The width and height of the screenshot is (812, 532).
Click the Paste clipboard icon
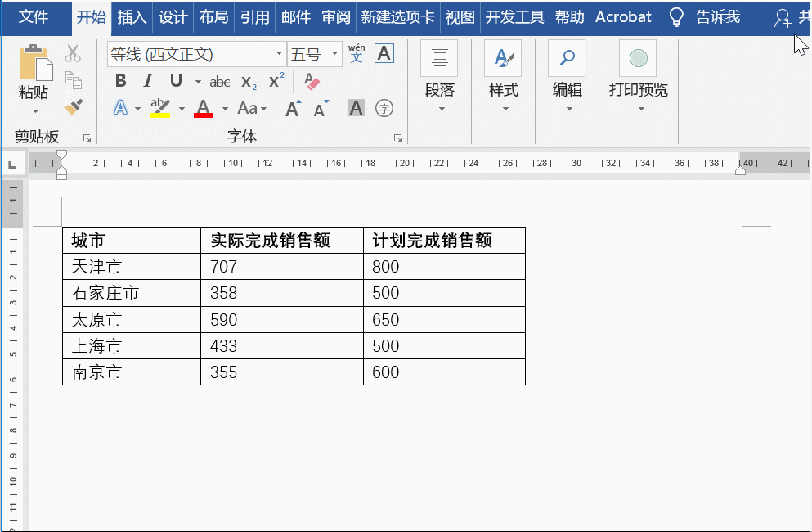click(34, 63)
